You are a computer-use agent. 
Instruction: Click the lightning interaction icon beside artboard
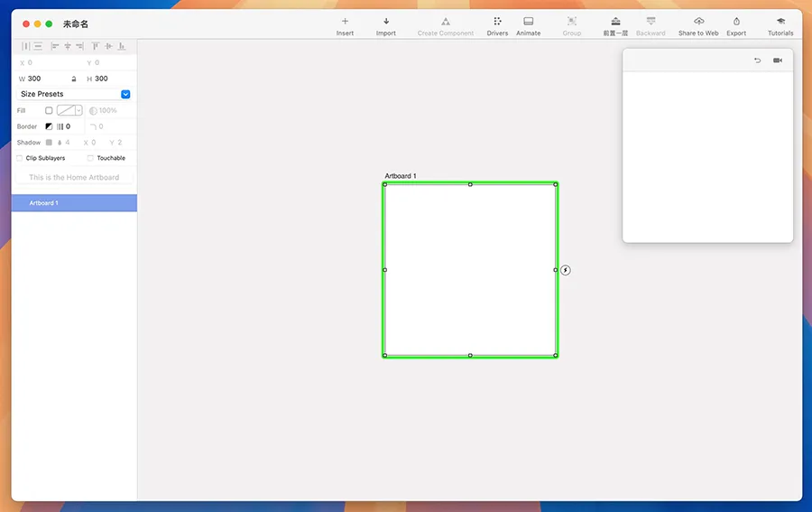(566, 270)
